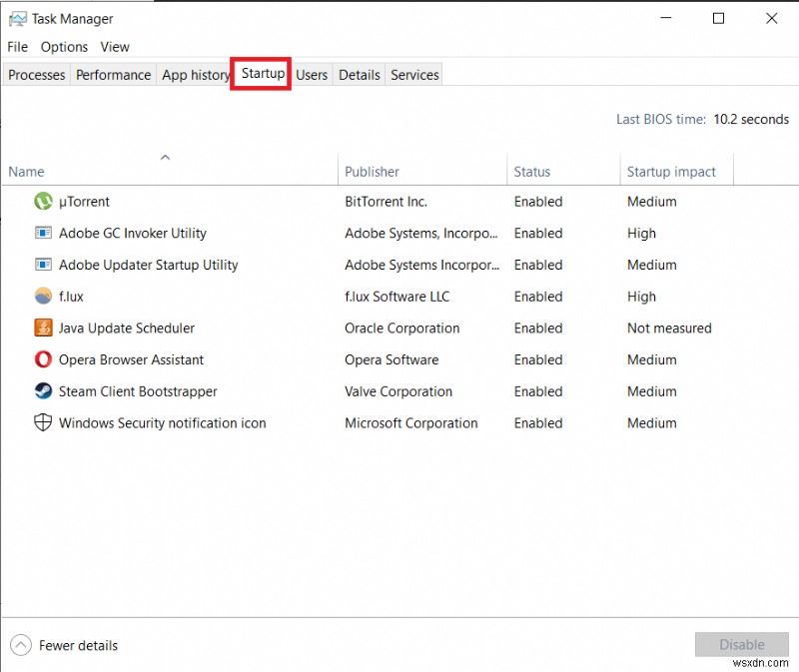Image resolution: width=799 pixels, height=672 pixels.
Task: Click the Opera Browser Assistant icon
Action: pyautogui.click(x=42, y=359)
